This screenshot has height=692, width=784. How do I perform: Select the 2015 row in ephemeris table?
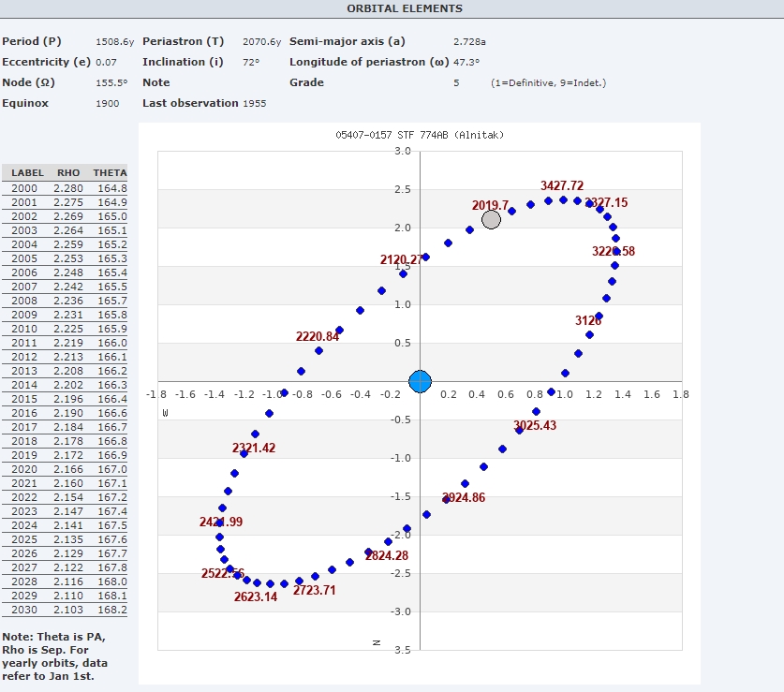(65, 399)
